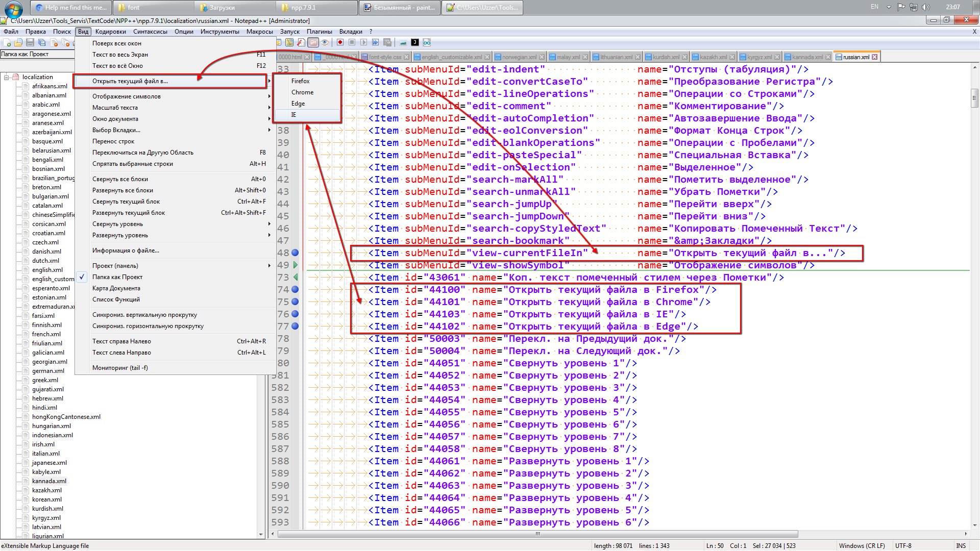Click the green hidden-lines arrow at line 49

tap(295, 265)
